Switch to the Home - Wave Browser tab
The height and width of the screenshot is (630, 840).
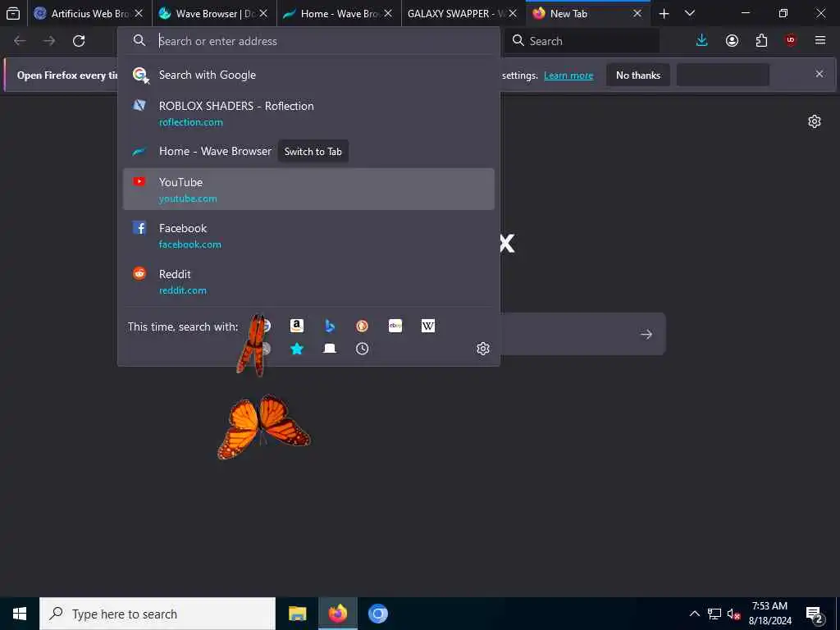(x=339, y=13)
